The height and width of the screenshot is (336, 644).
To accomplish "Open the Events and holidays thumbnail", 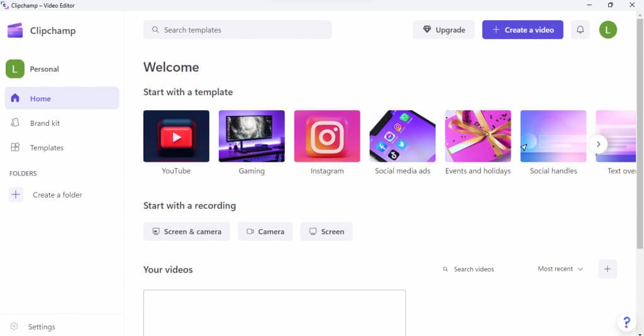I will pyautogui.click(x=478, y=136).
